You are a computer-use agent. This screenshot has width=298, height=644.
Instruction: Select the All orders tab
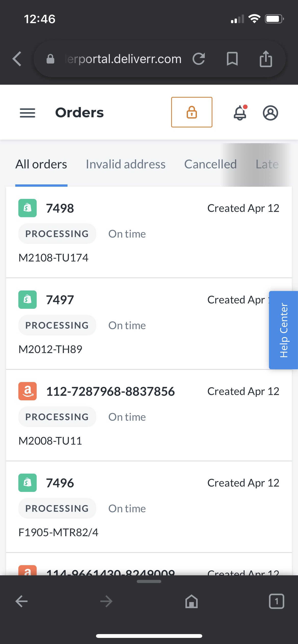pyautogui.click(x=41, y=164)
